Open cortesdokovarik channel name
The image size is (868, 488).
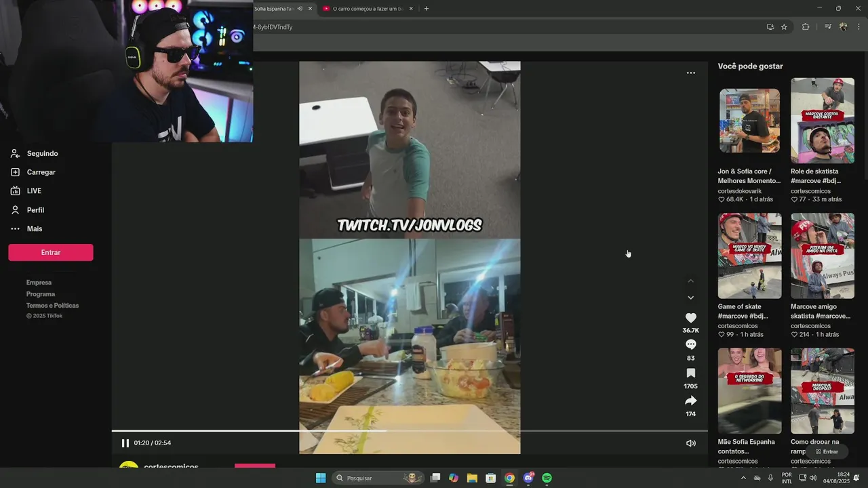[x=740, y=191]
